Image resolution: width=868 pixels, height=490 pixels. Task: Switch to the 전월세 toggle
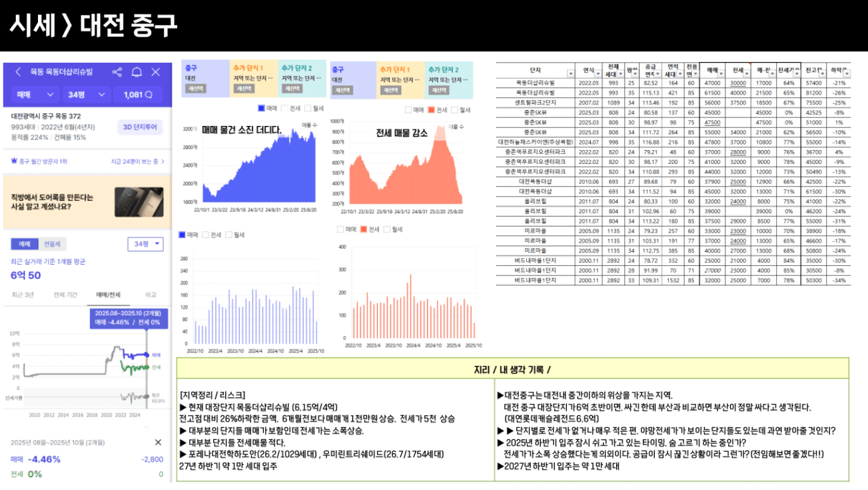pos(52,244)
